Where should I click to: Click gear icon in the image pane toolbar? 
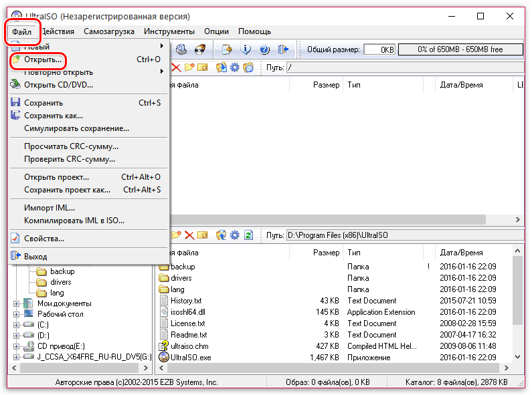[234, 68]
